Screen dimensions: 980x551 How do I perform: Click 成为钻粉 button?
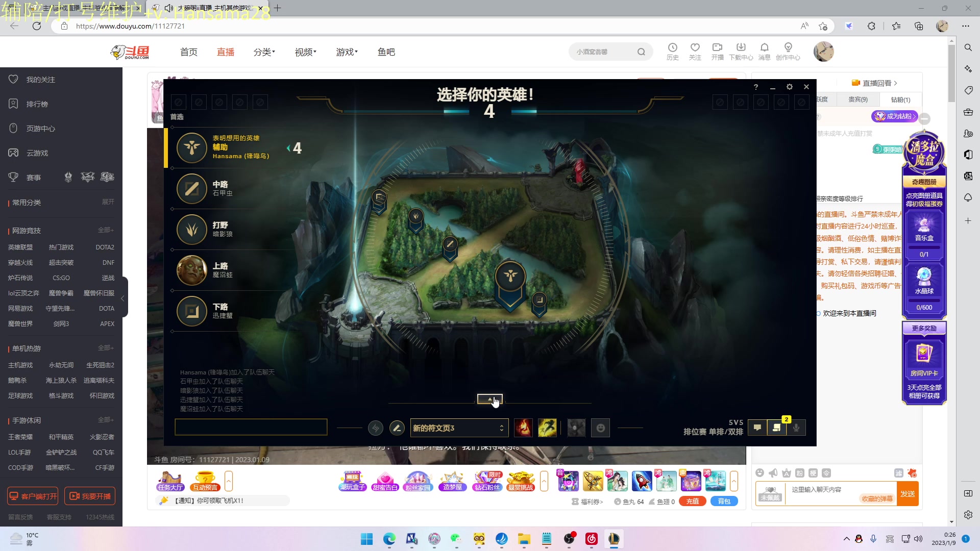click(x=895, y=116)
